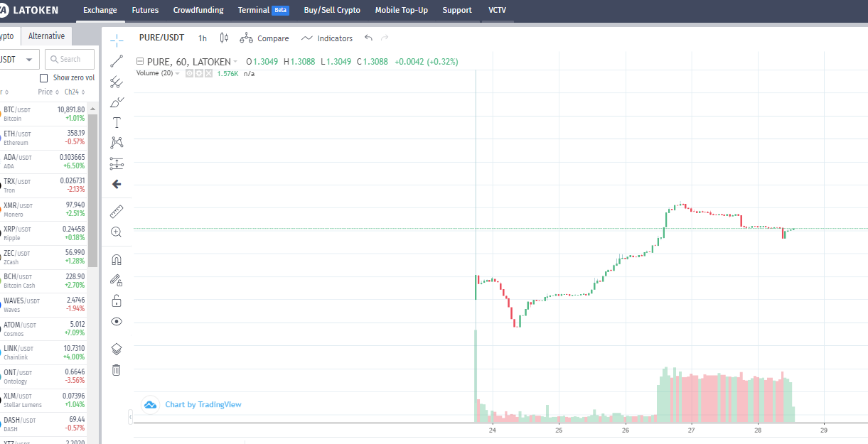Sort pairs by Ch24 column
Viewport: 868px width, 444px height.
pyautogui.click(x=75, y=92)
